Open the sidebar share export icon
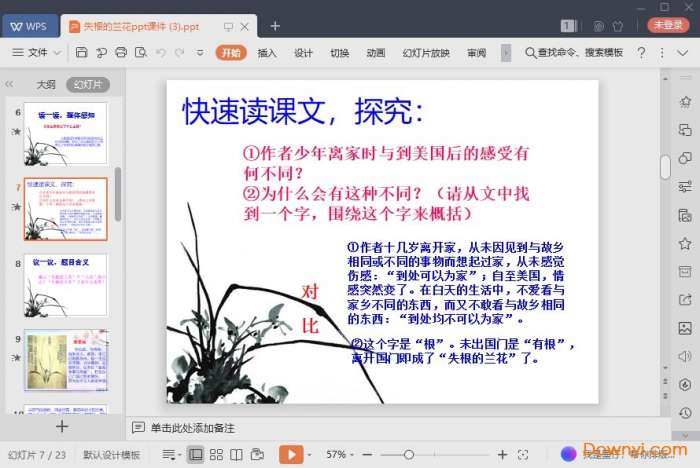 [685, 300]
